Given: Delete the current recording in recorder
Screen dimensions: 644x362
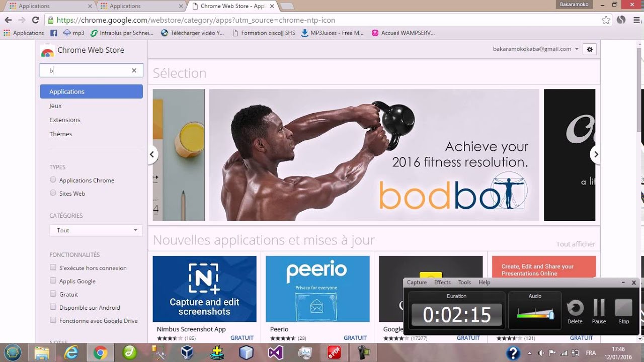Looking at the screenshot, I should [x=575, y=312].
